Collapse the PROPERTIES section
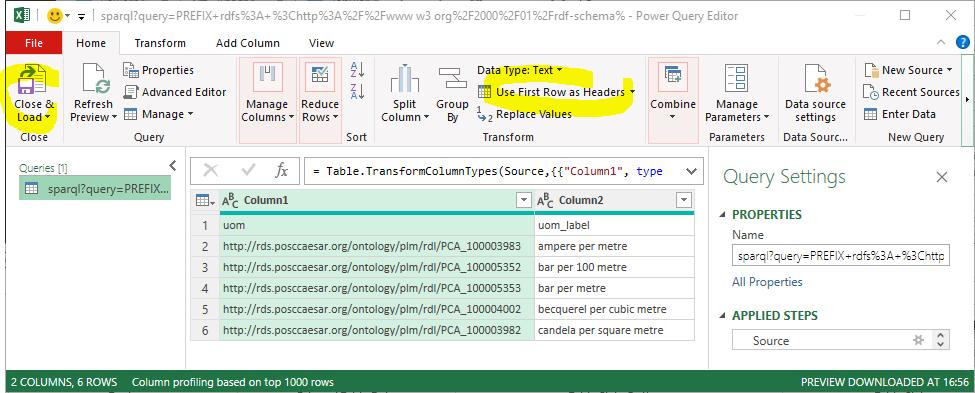This screenshot has width=975, height=393. [x=723, y=215]
